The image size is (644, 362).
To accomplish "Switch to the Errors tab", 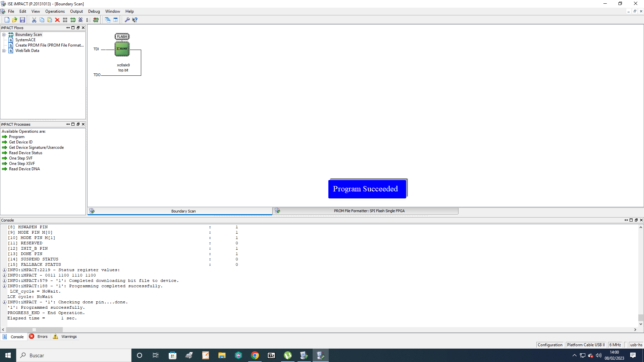I will (39, 337).
